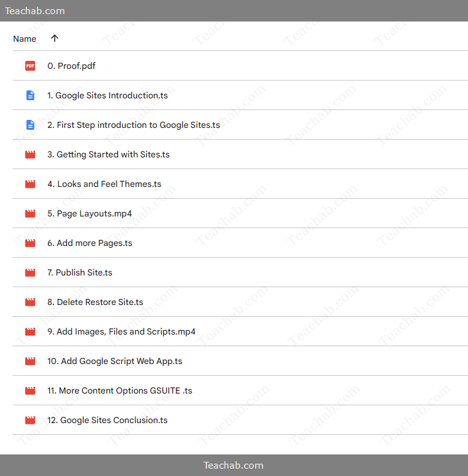Click the video icon for 7. Publish Site.ts
The width and height of the screenshot is (468, 476).
30,272
